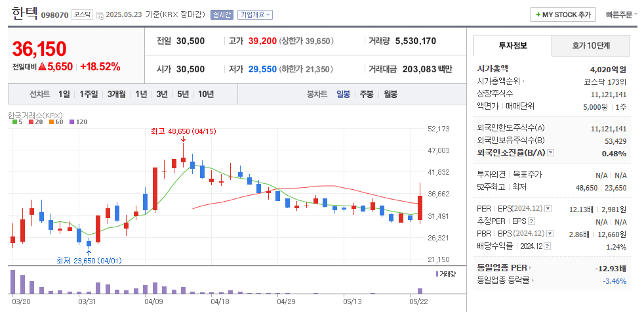The width and height of the screenshot is (644, 312).
Task: Click the 전일 value 30,500
Action: [x=191, y=41]
